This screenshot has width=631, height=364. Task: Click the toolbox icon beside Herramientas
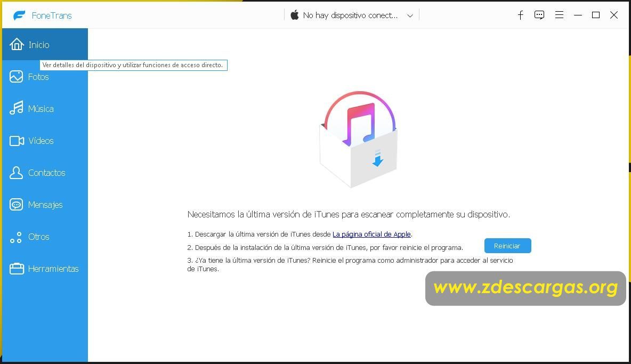(x=17, y=269)
